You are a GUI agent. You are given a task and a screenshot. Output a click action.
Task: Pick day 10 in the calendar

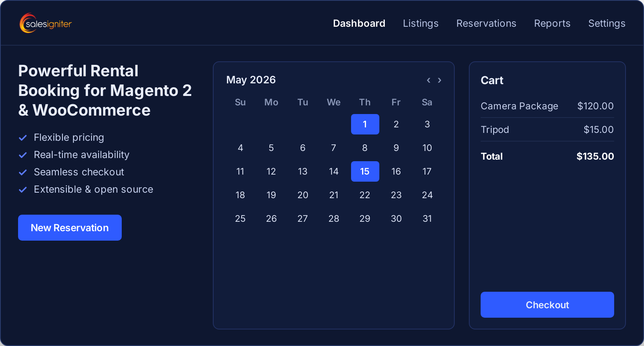click(x=427, y=148)
